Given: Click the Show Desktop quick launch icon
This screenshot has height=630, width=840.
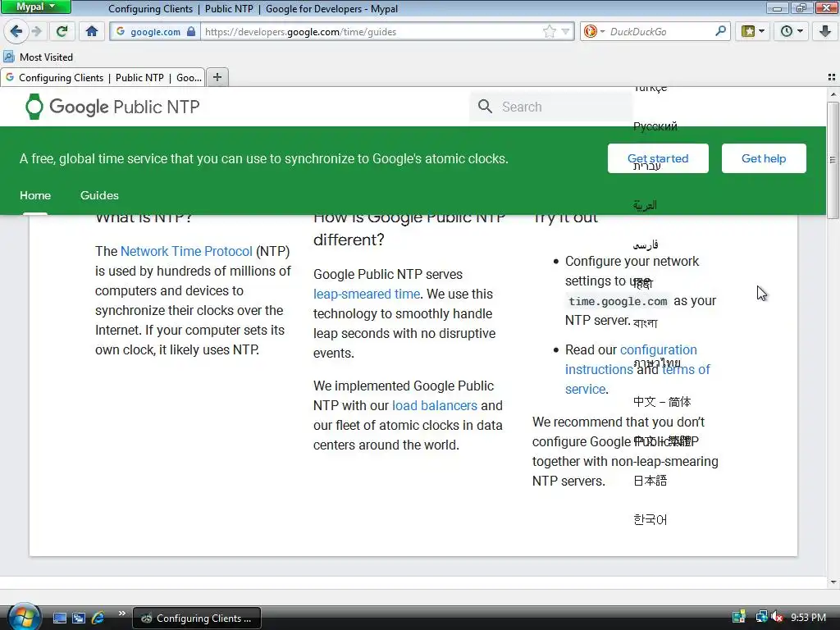Looking at the screenshot, I should pyautogui.click(x=59, y=619).
